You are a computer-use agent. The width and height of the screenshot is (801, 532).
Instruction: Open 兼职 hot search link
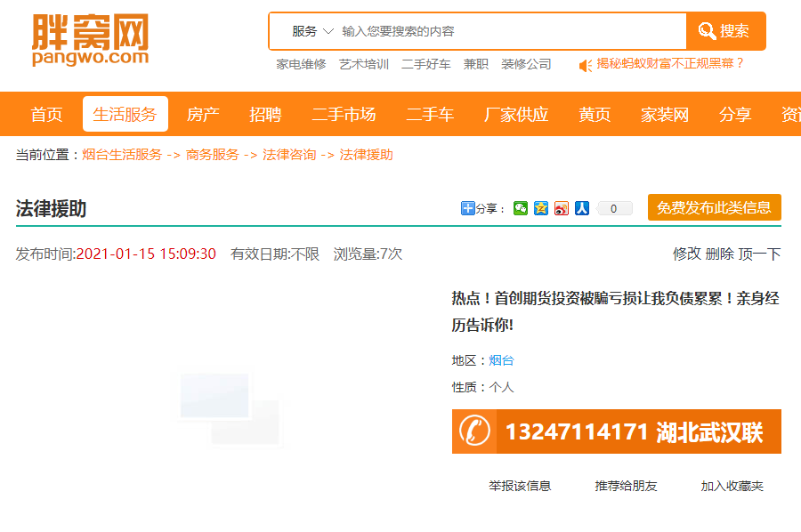coord(476,64)
